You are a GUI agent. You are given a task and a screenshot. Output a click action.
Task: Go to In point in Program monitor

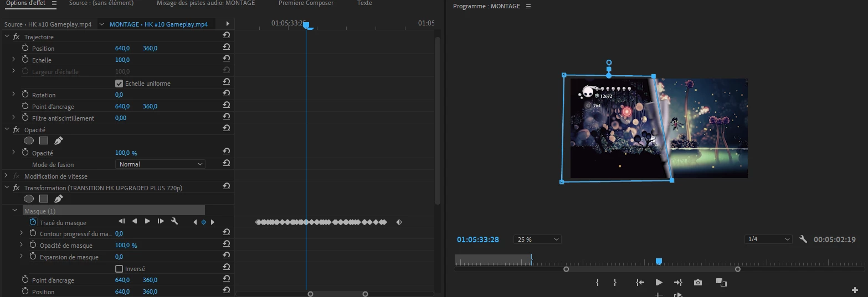(640, 283)
